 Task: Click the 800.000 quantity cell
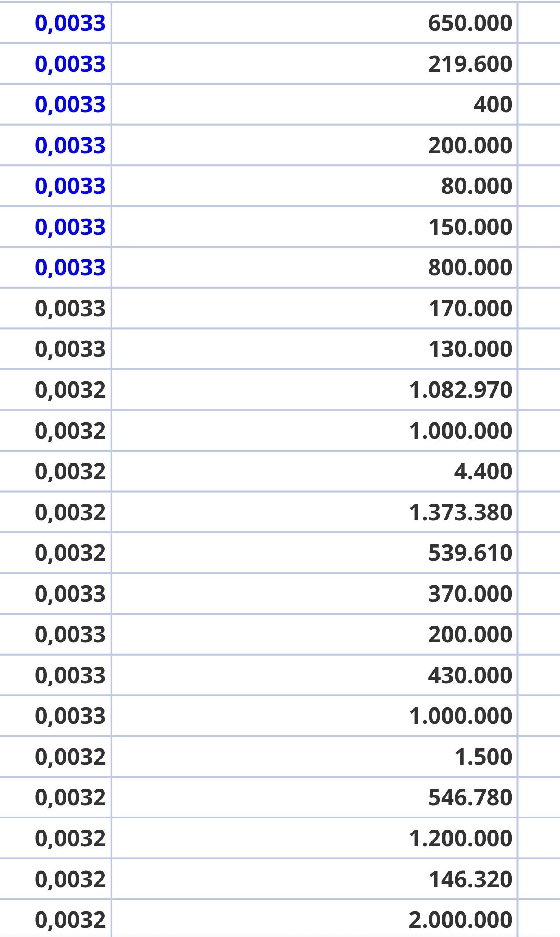coord(314,267)
